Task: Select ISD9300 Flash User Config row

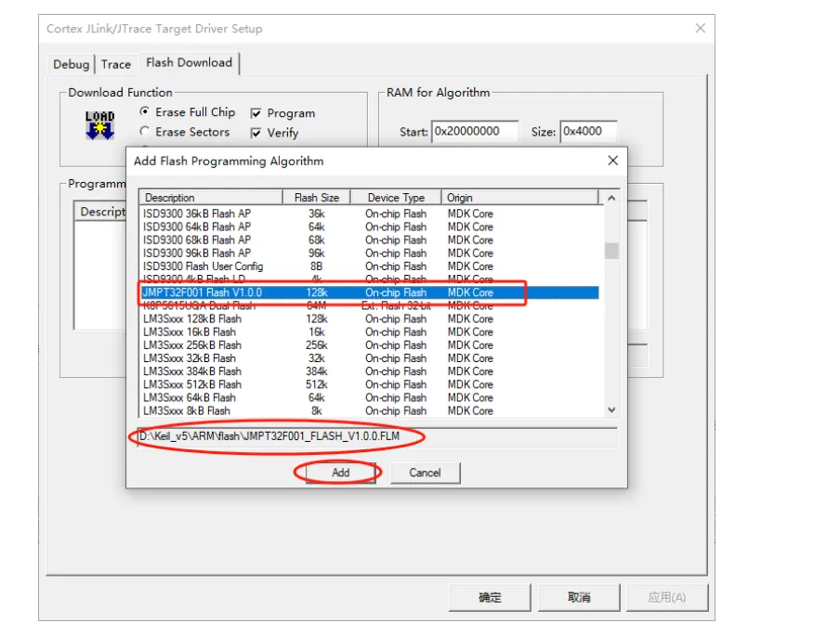Action: point(370,266)
